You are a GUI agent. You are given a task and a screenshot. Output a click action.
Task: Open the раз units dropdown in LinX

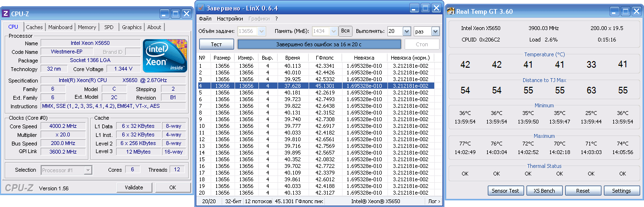(435, 31)
